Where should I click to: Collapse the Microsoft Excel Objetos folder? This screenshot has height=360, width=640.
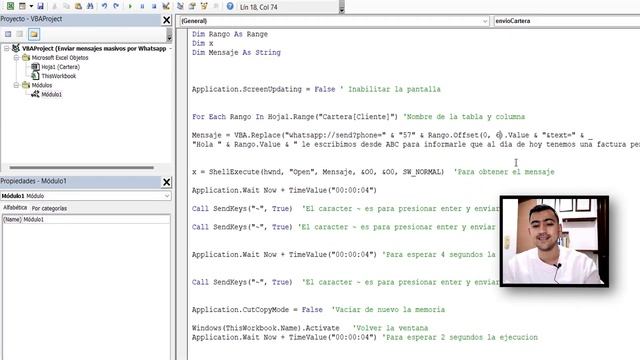[16, 58]
